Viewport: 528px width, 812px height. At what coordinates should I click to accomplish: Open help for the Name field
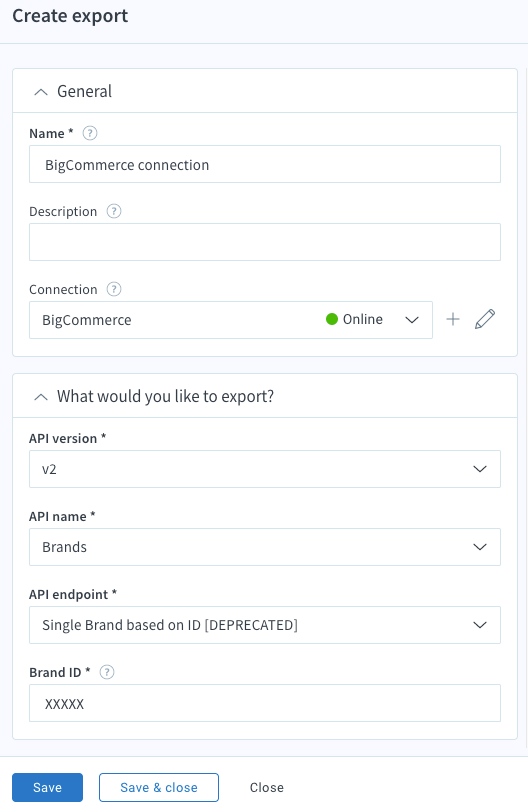(x=90, y=134)
